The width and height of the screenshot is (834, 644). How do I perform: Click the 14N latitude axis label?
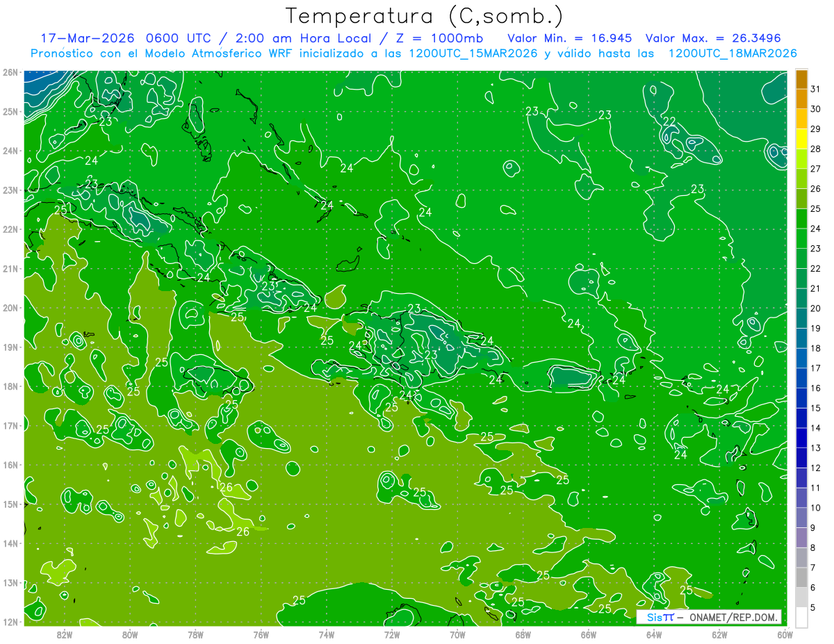(x=10, y=543)
